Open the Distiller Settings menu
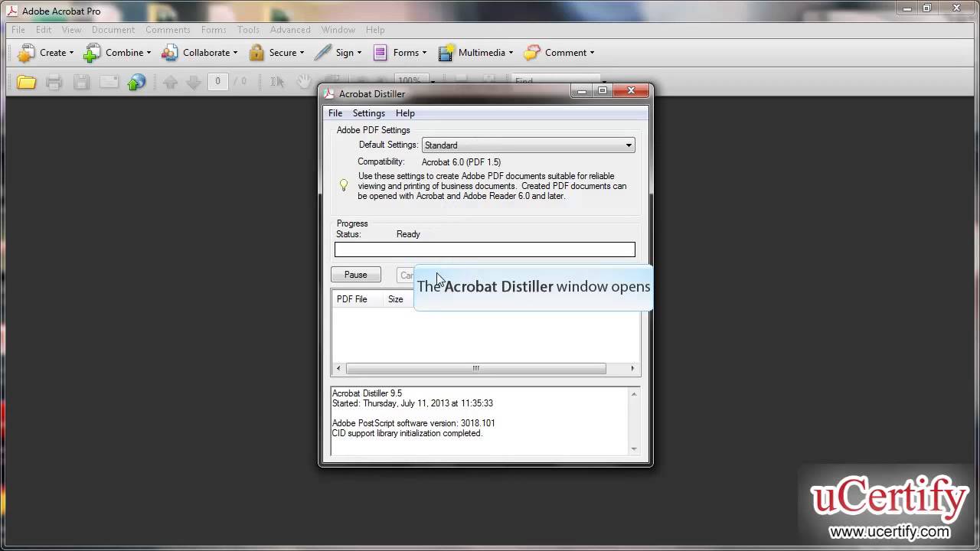This screenshot has height=551, width=980. point(369,113)
